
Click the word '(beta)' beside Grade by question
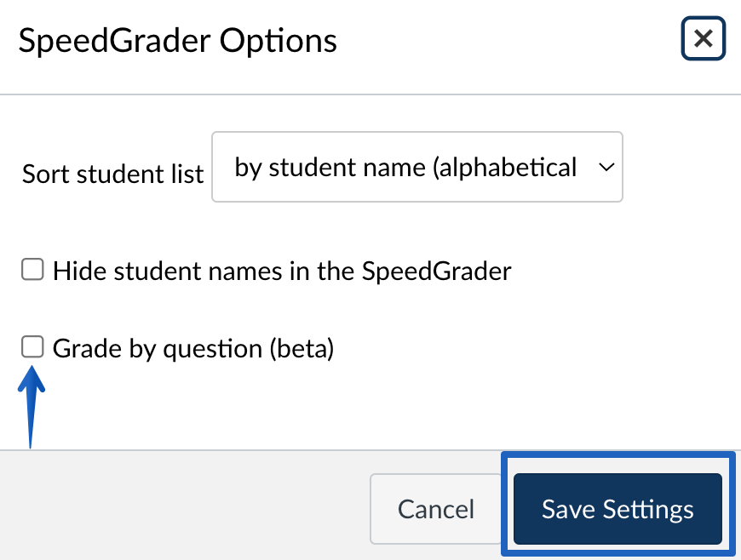point(302,349)
